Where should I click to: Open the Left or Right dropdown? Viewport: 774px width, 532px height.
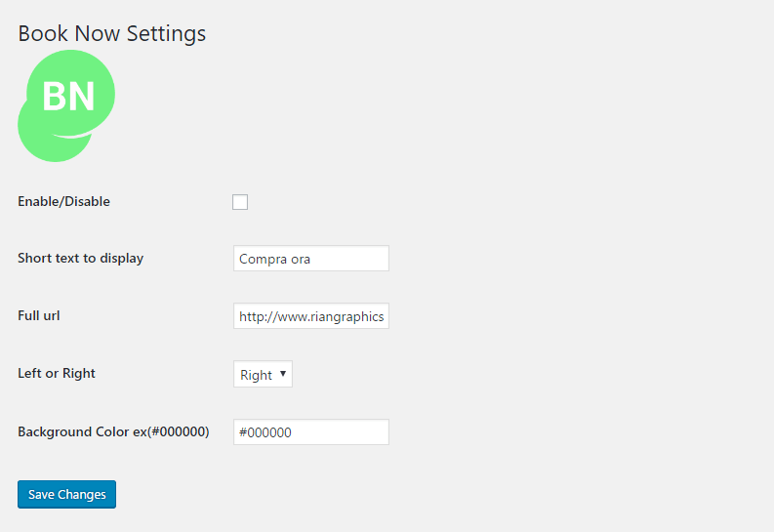(x=263, y=374)
